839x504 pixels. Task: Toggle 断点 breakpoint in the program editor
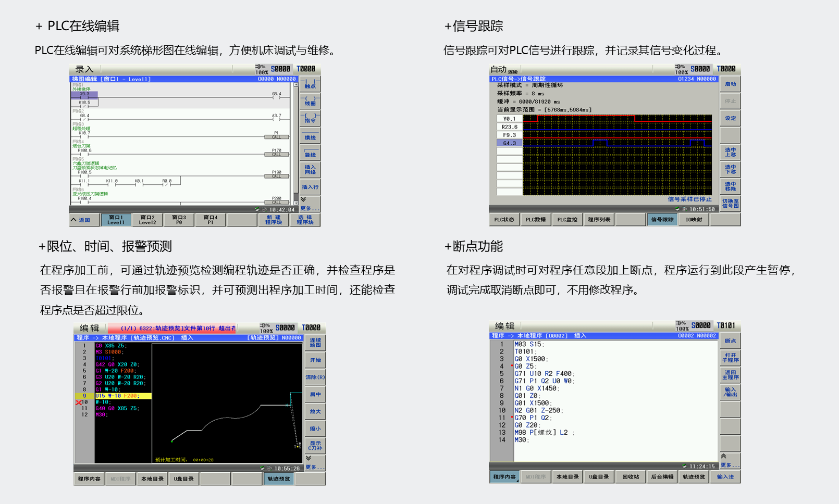coord(730,341)
